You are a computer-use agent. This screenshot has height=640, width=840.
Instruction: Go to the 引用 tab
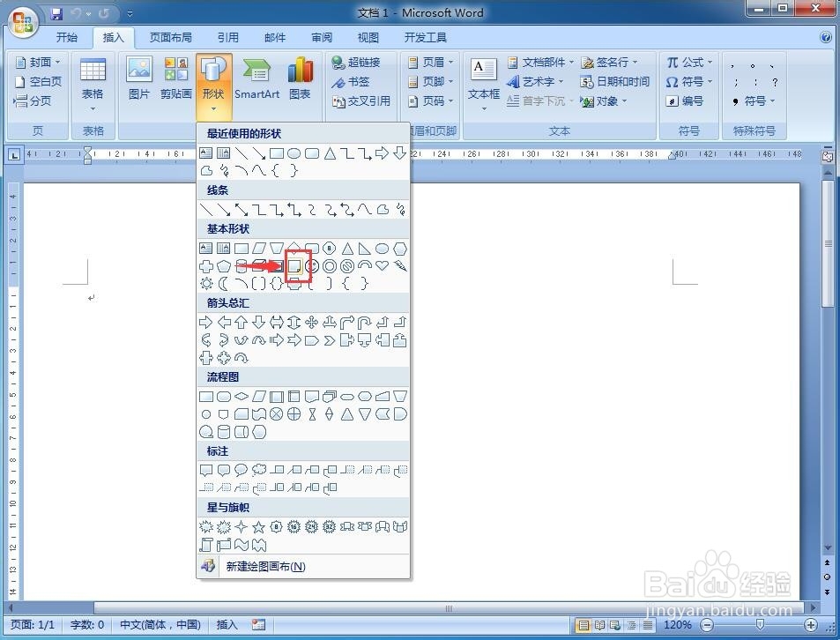[228, 37]
